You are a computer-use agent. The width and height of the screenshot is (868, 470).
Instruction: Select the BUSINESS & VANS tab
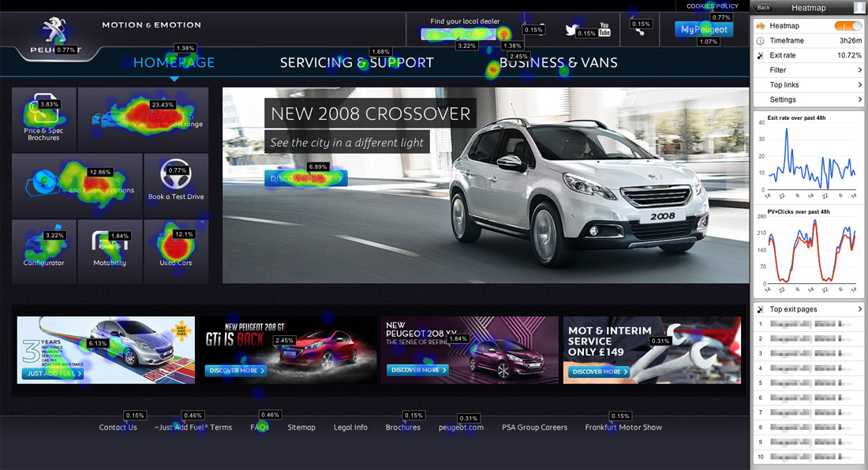[559, 62]
